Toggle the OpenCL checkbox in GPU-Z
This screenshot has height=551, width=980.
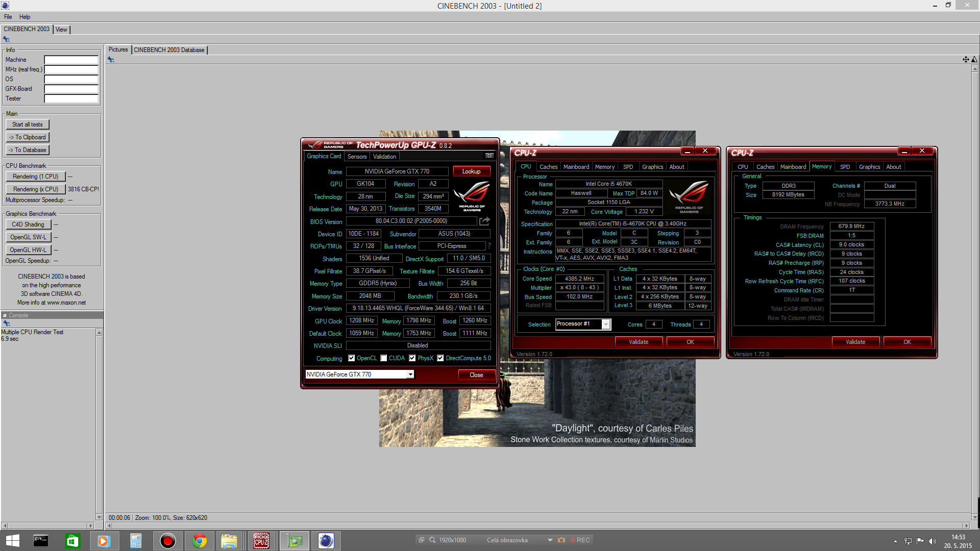[x=351, y=358]
